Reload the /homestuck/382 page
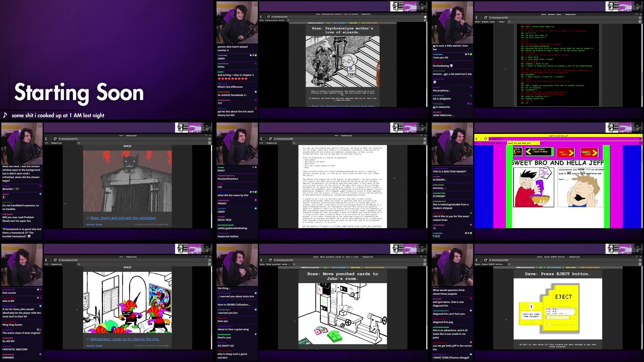The image size is (644, 362). pos(486,18)
